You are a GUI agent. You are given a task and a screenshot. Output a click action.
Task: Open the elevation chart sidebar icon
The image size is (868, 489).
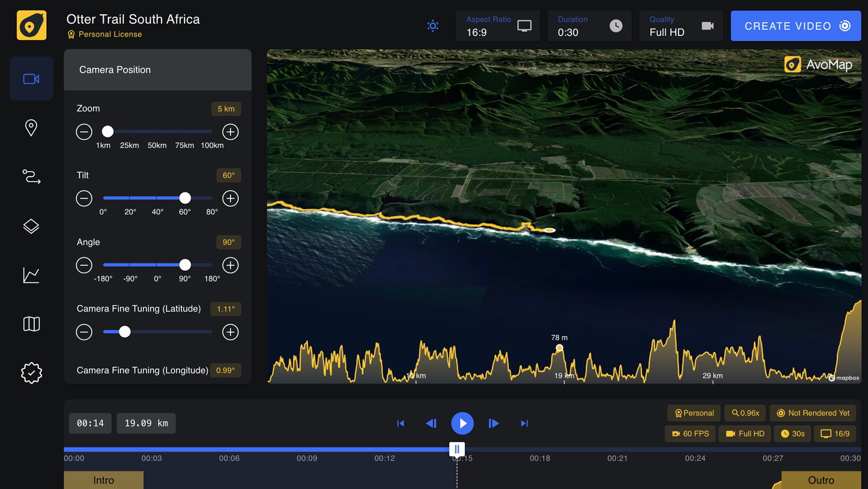click(31, 275)
